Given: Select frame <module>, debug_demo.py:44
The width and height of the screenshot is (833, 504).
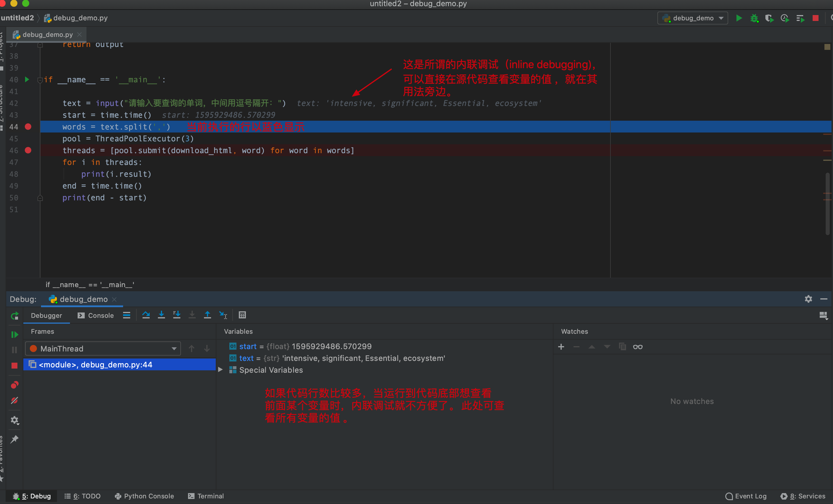Looking at the screenshot, I should (x=119, y=364).
